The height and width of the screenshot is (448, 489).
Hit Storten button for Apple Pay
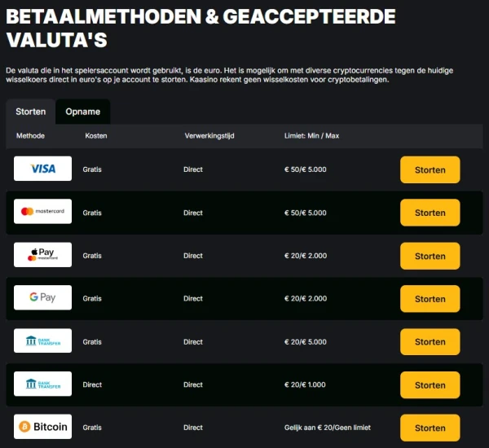click(430, 256)
